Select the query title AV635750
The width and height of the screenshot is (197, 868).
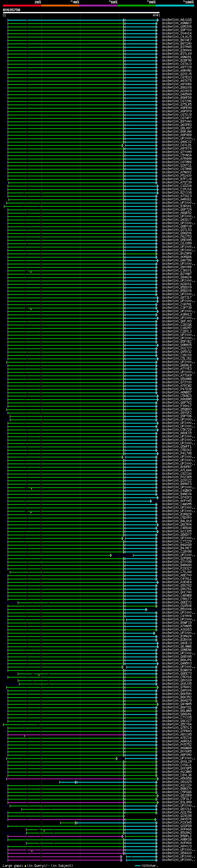[x=11, y=10]
